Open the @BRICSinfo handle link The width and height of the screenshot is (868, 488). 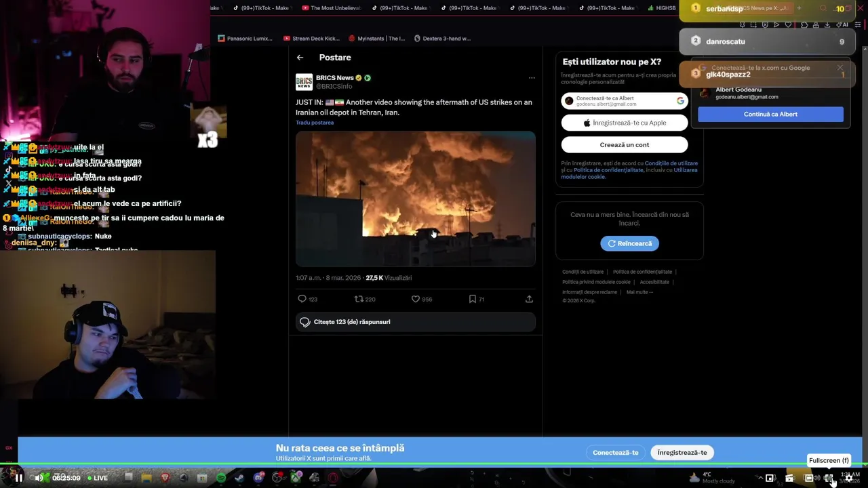coord(334,87)
